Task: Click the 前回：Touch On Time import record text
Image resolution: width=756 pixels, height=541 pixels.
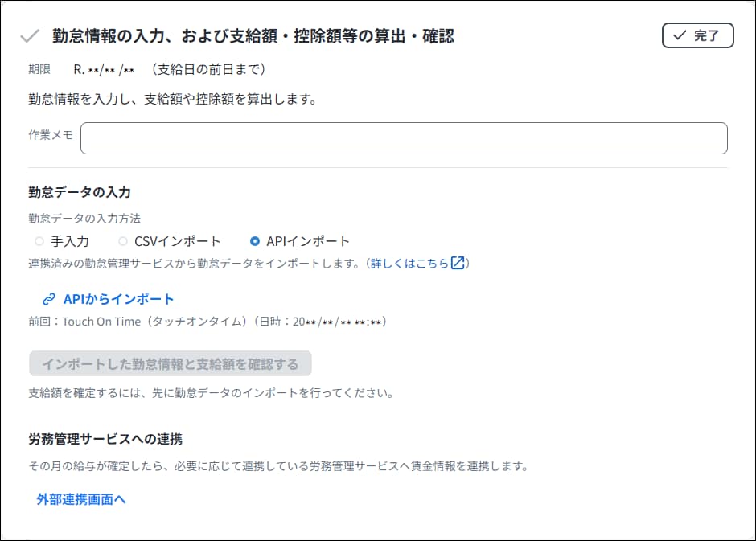Action: click(208, 322)
